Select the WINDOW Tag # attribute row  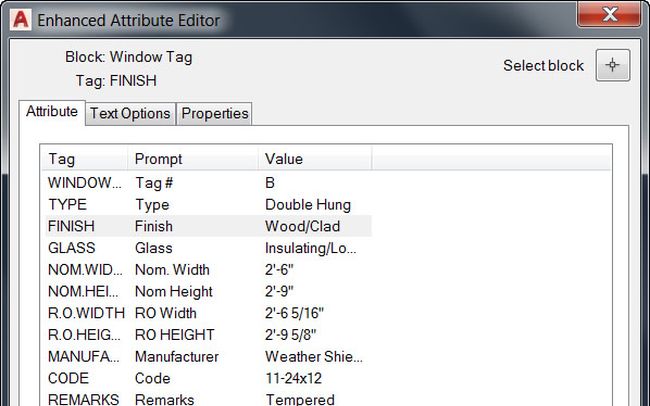click(206, 183)
